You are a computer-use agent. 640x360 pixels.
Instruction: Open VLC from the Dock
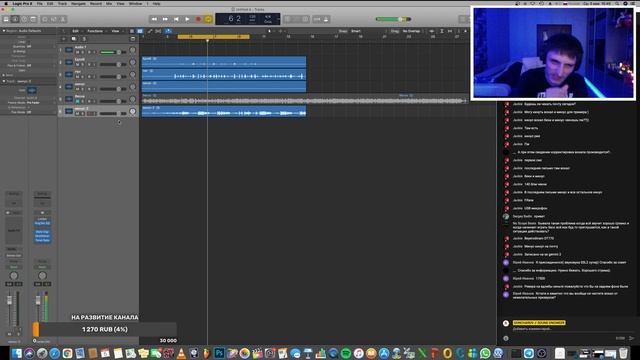(181, 353)
